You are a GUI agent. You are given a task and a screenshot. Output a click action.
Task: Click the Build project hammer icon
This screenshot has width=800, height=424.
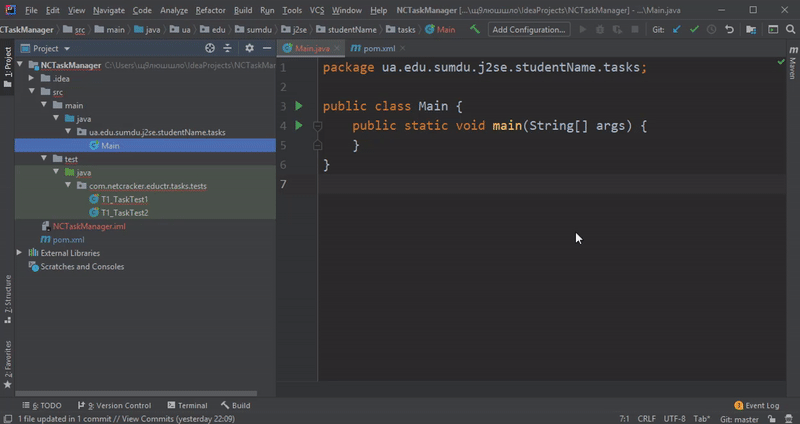[x=475, y=30]
